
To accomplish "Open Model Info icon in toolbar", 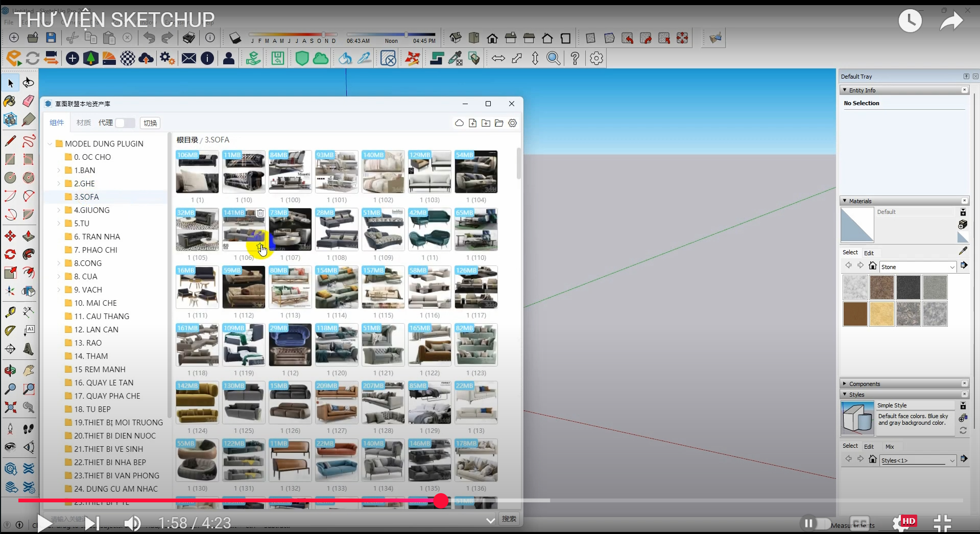I will pos(210,38).
